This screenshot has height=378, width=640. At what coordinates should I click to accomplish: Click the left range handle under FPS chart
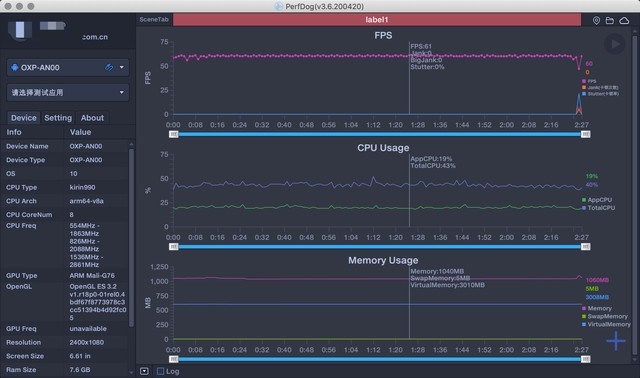coord(173,134)
